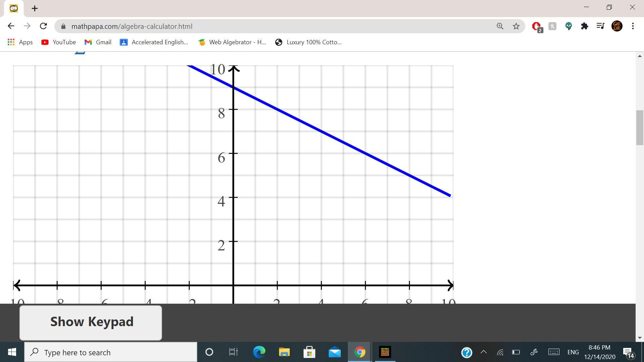644x362 pixels.
Task: Go back to previous page
Action: coord(11,26)
